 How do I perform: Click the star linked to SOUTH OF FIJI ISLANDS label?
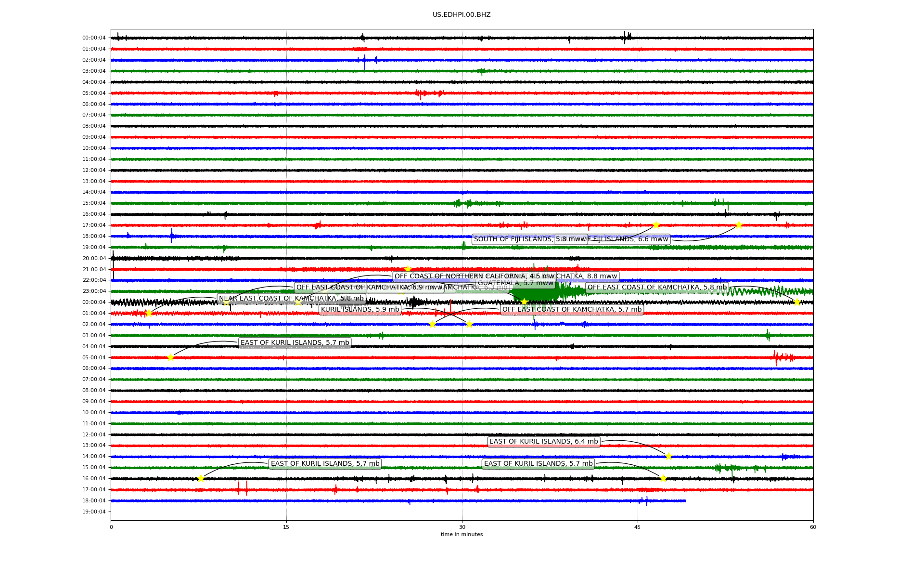[x=655, y=225]
